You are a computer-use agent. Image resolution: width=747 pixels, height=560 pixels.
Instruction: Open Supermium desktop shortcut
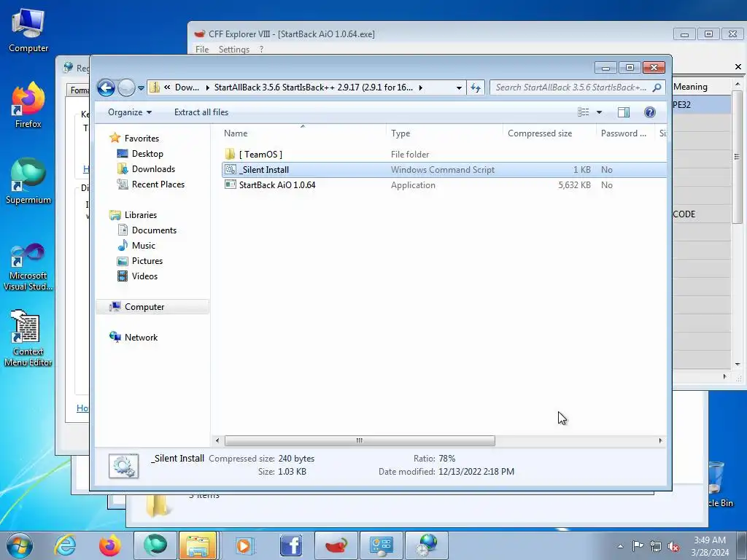[28, 181]
